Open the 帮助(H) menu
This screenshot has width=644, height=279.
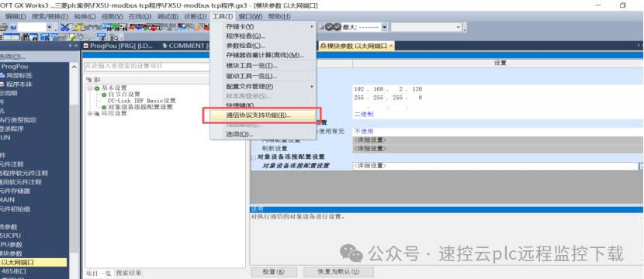[x=279, y=16]
